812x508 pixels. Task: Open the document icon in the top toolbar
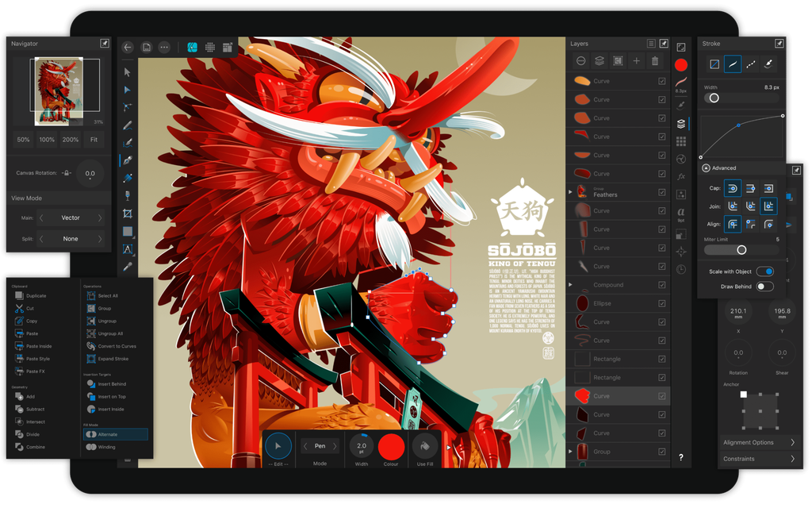point(146,48)
